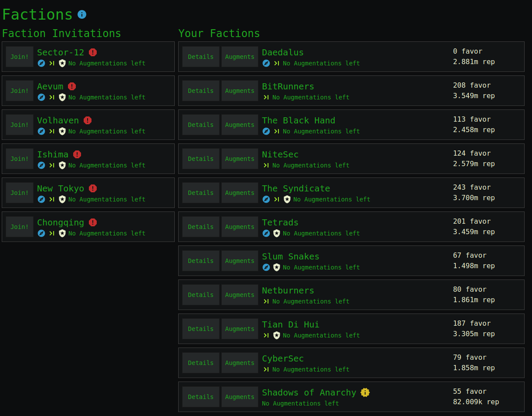This screenshot has height=416, width=532.
Task: Click the shield icon under Tian Di Hui
Action: (x=277, y=335)
